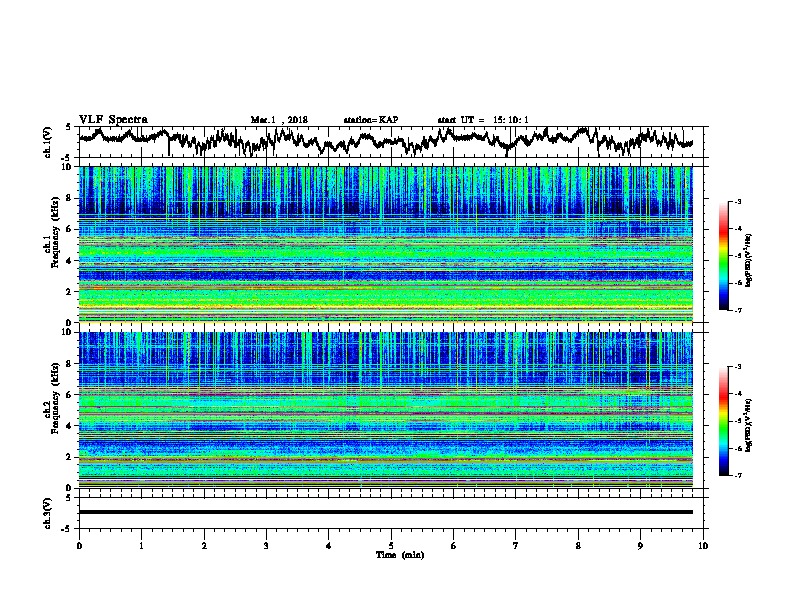
Task: Click the "-5" tick of ch.3(V) axis
Action: (67, 529)
